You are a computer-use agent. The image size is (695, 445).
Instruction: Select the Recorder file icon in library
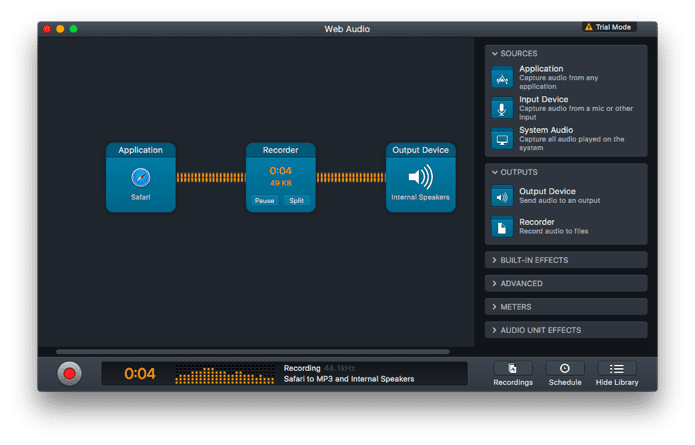502,227
